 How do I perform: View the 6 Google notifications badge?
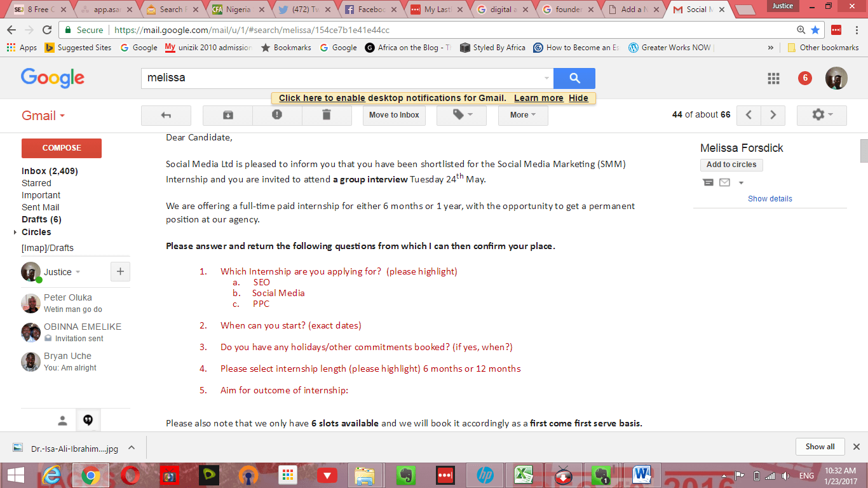(x=805, y=78)
